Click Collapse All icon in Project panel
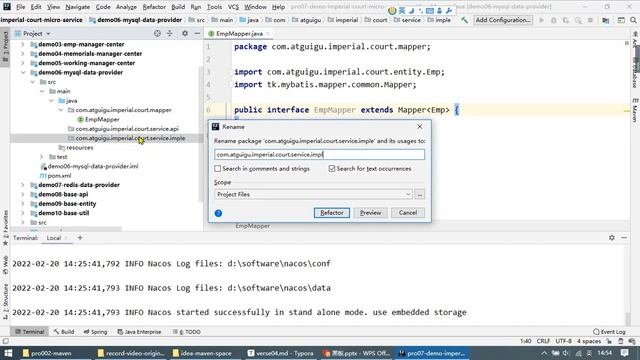 coord(170,33)
